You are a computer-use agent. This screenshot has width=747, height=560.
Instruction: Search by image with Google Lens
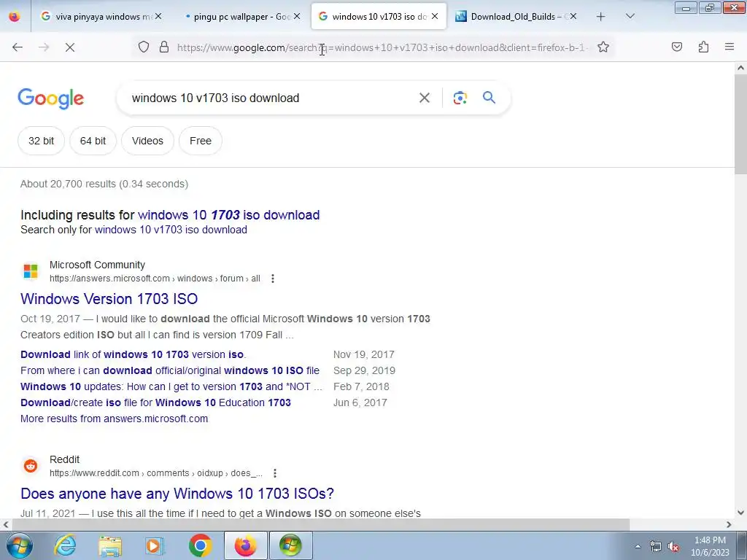pyautogui.click(x=460, y=98)
